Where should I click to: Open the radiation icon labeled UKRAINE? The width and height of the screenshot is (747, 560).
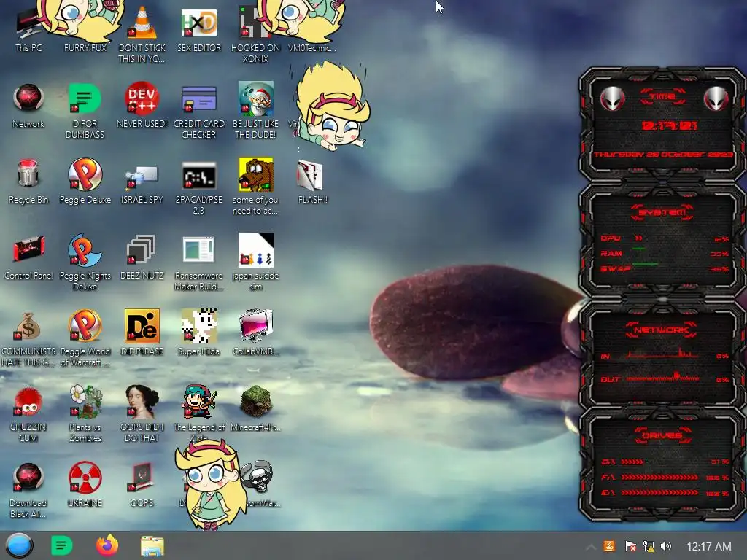[85, 483]
